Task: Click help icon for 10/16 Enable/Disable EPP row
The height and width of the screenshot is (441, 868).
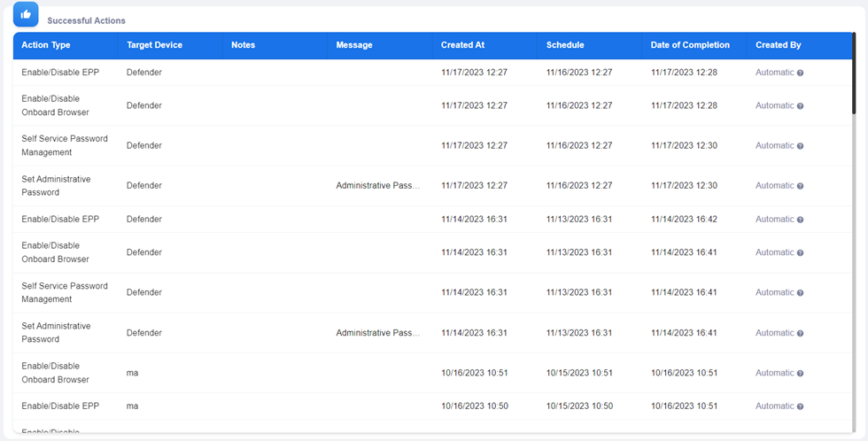Action: click(x=800, y=406)
